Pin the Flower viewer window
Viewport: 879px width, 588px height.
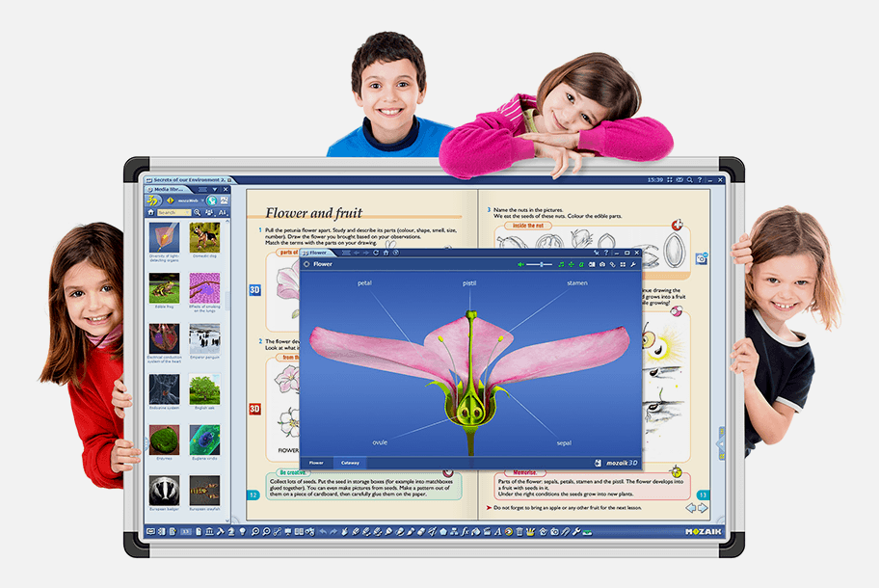[597, 253]
